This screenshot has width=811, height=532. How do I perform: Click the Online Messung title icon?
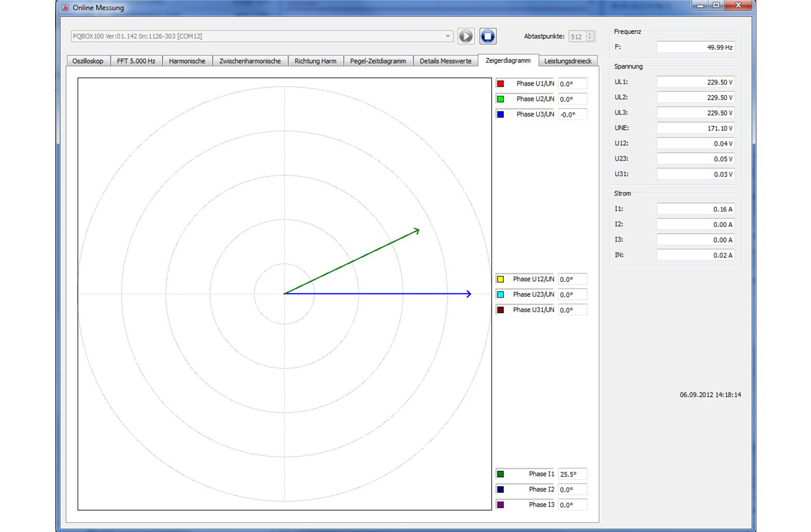65,8
